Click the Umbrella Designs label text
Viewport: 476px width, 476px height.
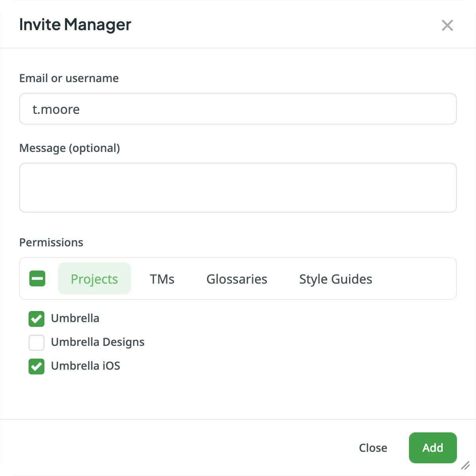[97, 342]
